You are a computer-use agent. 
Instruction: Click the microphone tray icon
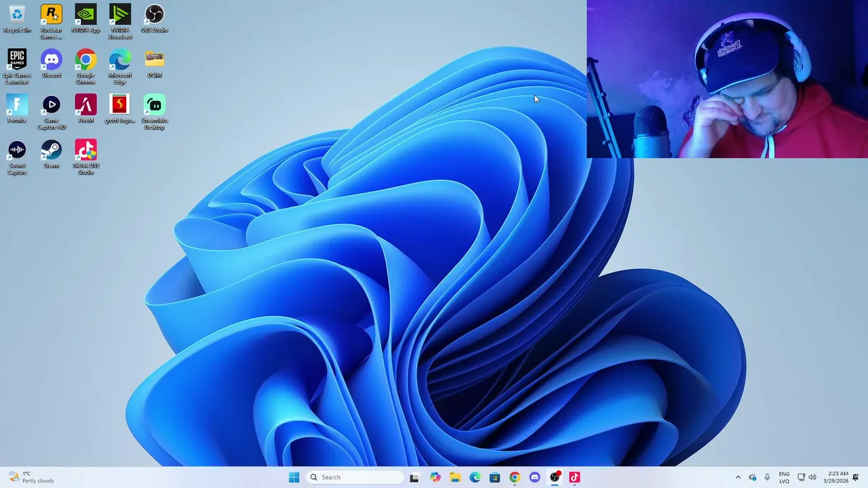[767, 477]
